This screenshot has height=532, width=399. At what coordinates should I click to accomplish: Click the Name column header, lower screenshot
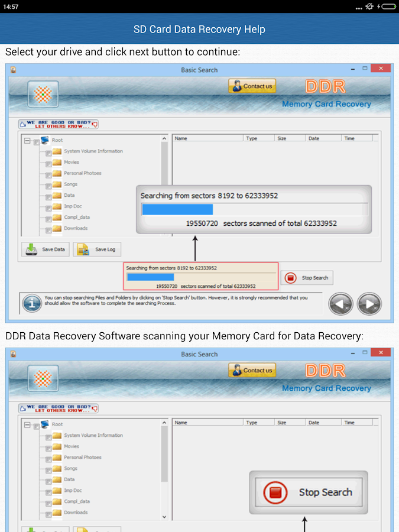[207, 423]
